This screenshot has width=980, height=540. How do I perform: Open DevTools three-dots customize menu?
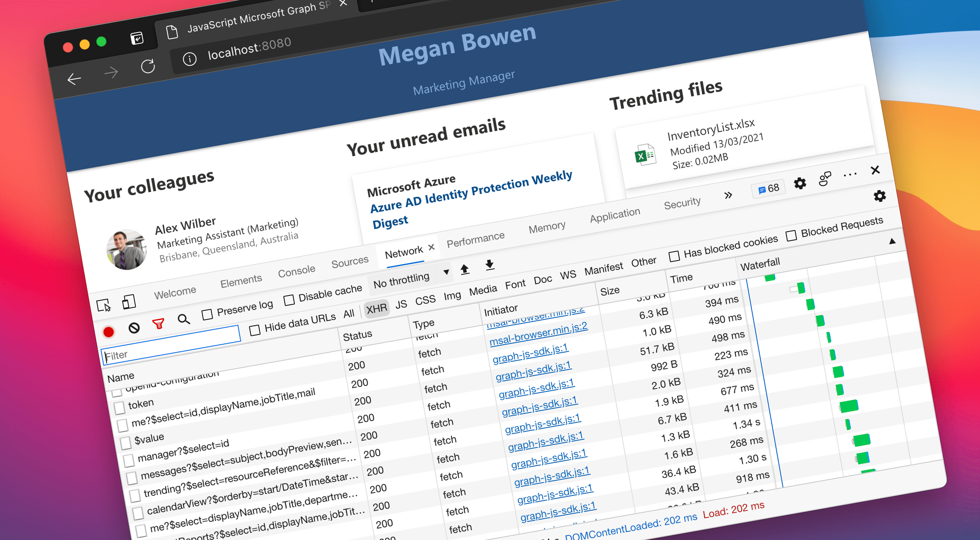pos(850,175)
